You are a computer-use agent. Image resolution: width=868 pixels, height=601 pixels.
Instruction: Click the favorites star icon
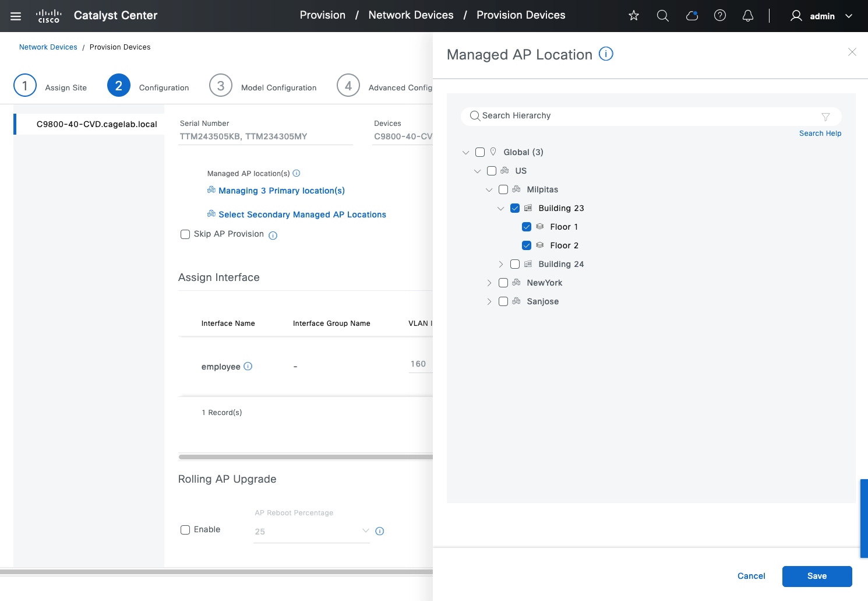click(x=634, y=16)
